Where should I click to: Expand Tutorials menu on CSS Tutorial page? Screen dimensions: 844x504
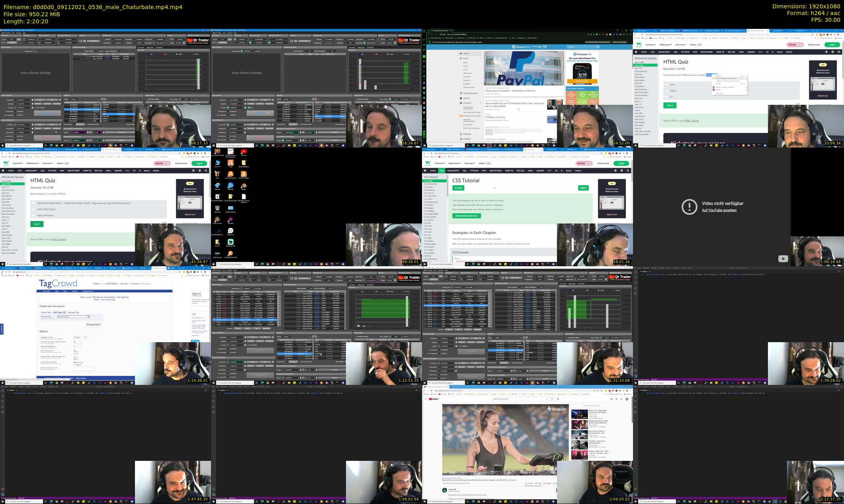(439, 163)
